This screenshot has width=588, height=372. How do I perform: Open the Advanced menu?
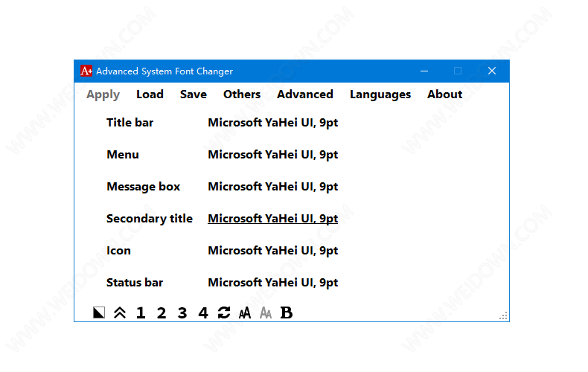point(305,94)
